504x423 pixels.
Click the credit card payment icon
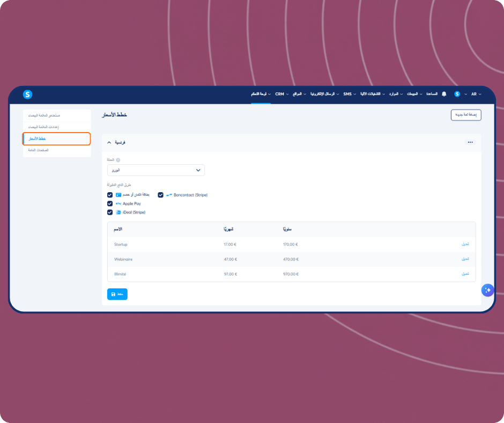point(118,195)
